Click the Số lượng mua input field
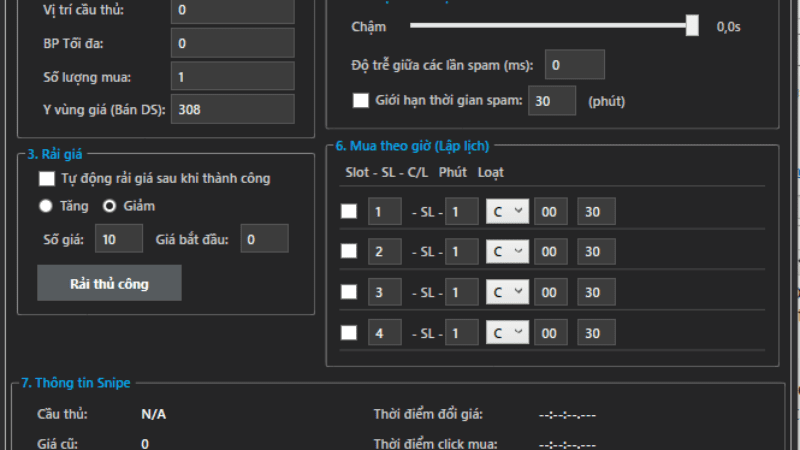This screenshot has height=450, width=800. 232,76
